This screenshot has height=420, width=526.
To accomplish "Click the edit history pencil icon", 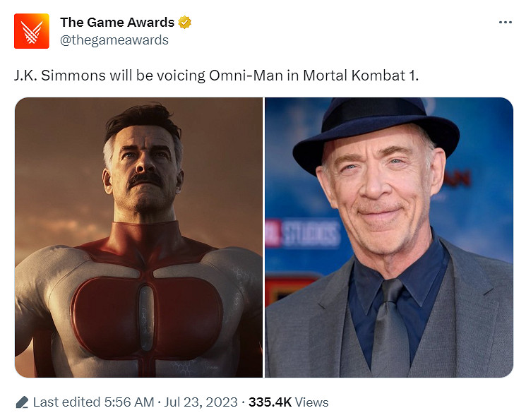I will [x=22, y=402].
